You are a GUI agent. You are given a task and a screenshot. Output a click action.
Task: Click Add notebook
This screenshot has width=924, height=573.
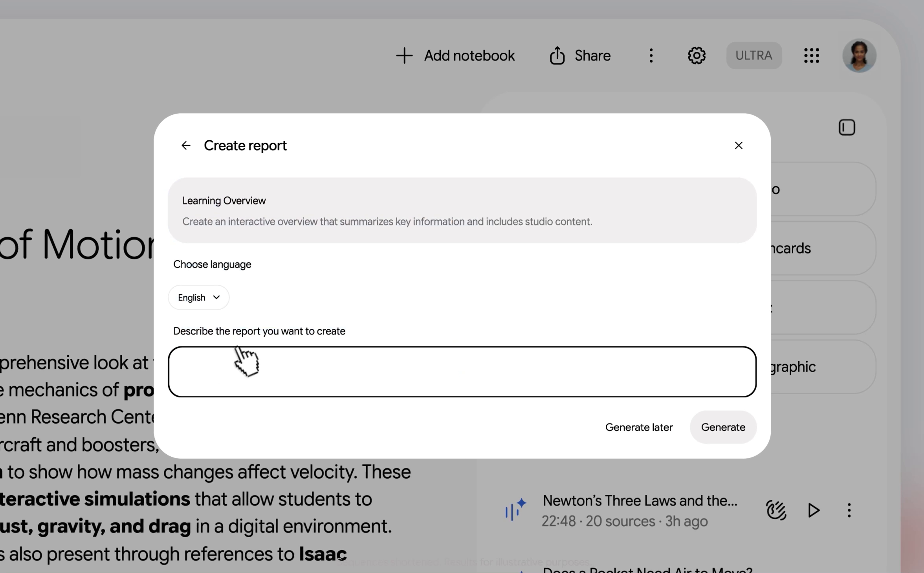tap(455, 56)
